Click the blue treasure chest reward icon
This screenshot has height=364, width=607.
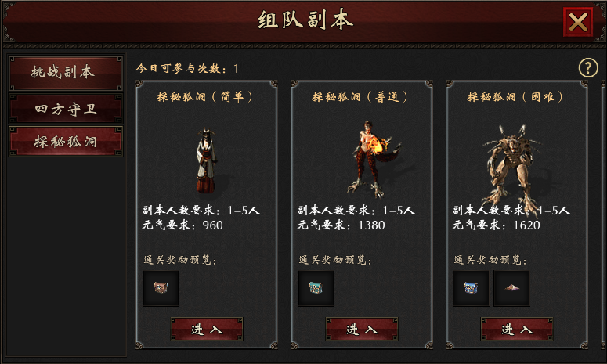coord(471,288)
